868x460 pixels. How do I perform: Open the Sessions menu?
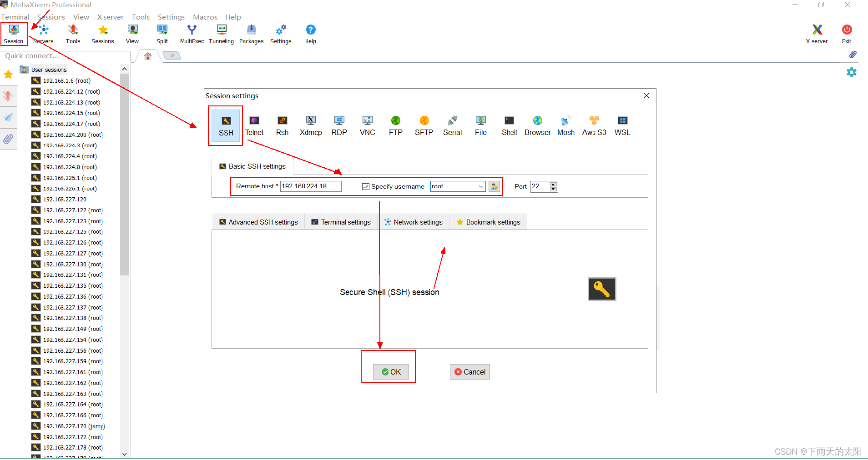[51, 17]
